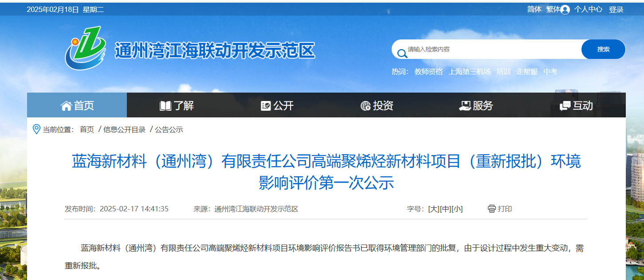Screen dimensions: 644x280
Task: Open the 投资 navigation menu
Action: click(377, 105)
